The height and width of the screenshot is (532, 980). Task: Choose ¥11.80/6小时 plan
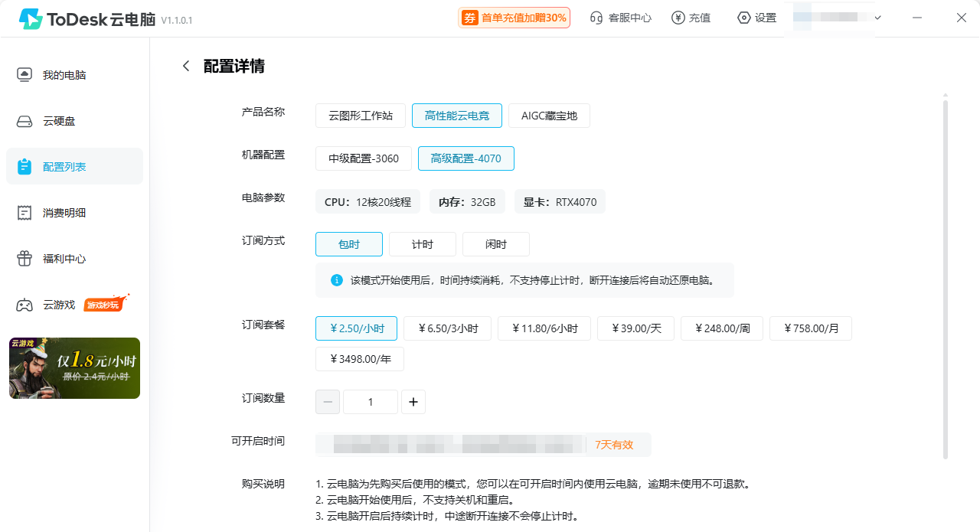(x=544, y=328)
